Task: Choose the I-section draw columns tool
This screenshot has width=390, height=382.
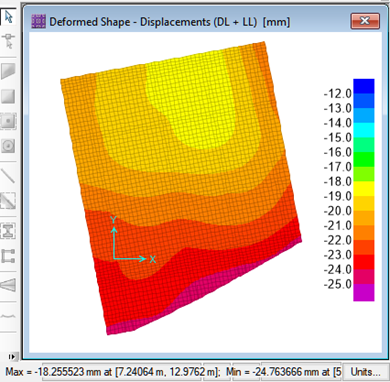Action: 8,231
